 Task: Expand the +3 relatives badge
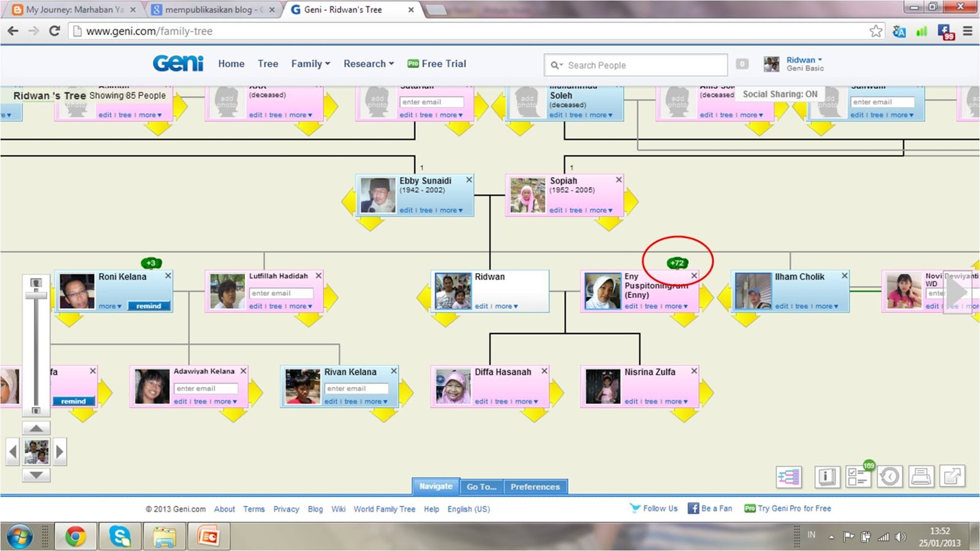click(151, 263)
